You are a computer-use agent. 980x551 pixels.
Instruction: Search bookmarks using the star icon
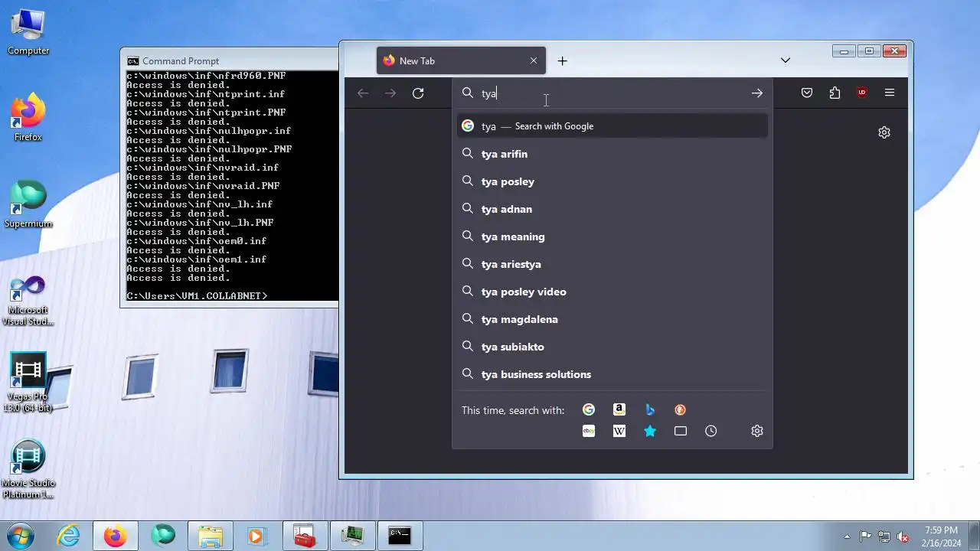pos(650,432)
